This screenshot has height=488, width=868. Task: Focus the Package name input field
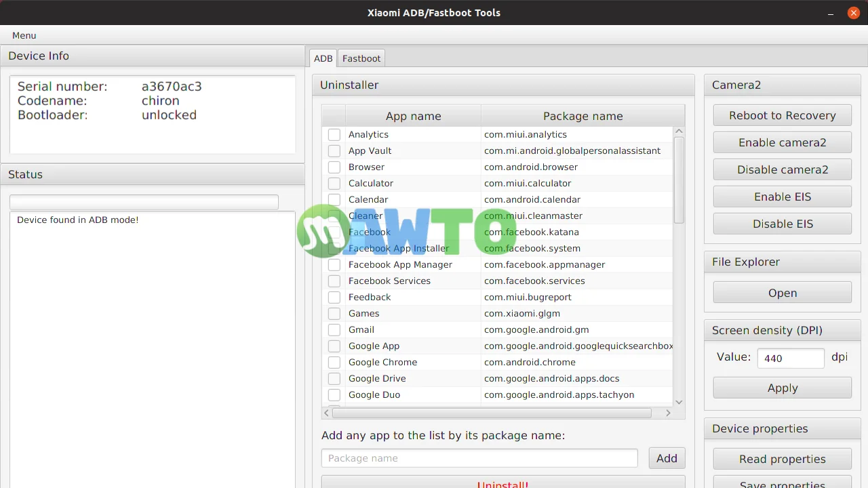pyautogui.click(x=479, y=458)
